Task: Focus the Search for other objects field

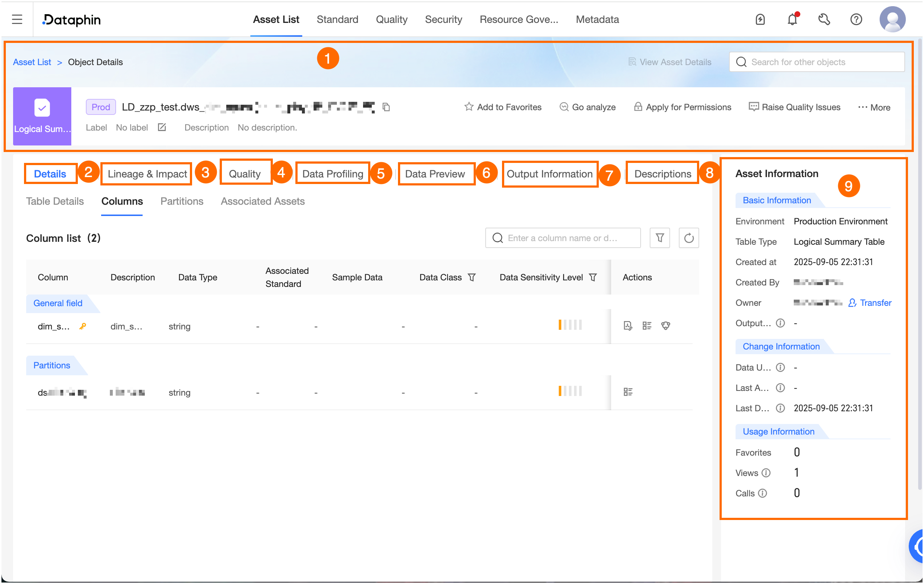Action: (x=817, y=62)
